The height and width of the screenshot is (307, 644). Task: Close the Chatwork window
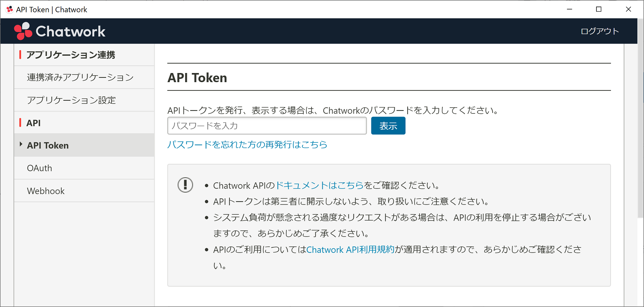628,9
